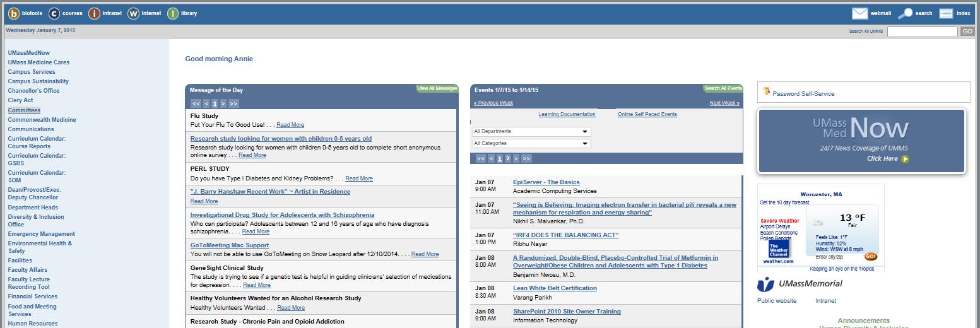
Task: Open the UMass Med Now banner
Action: click(x=861, y=141)
